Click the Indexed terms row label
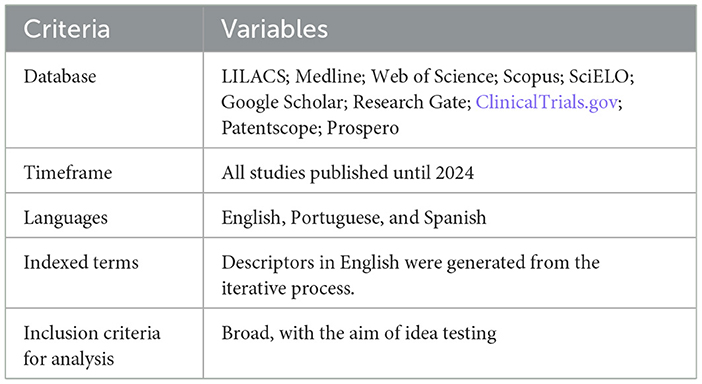702x384 pixels. [81, 262]
